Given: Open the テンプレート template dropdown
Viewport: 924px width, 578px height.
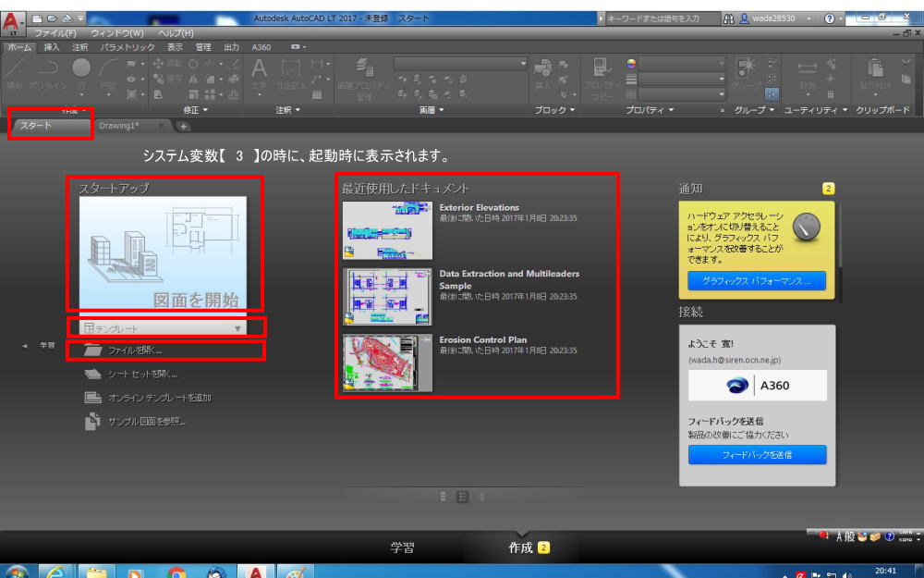Looking at the screenshot, I should coord(164,328).
